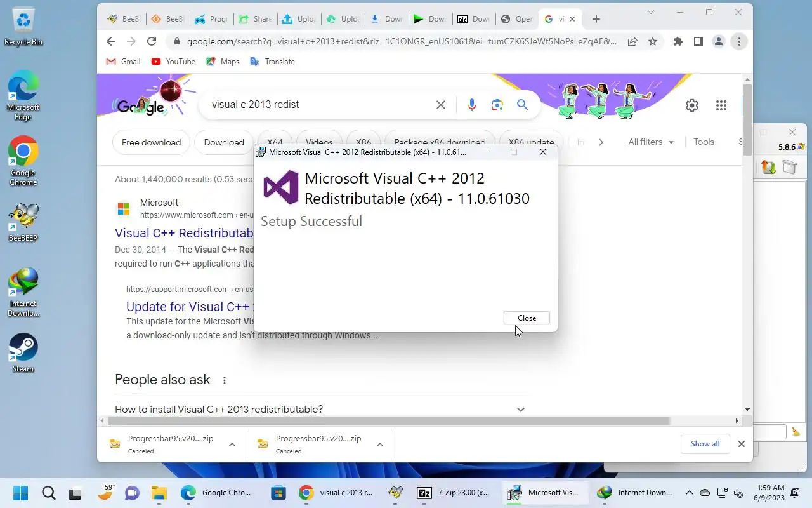812x508 pixels.
Task: Launch Microsoft Edge desktop shortcut
Action: click(23, 97)
